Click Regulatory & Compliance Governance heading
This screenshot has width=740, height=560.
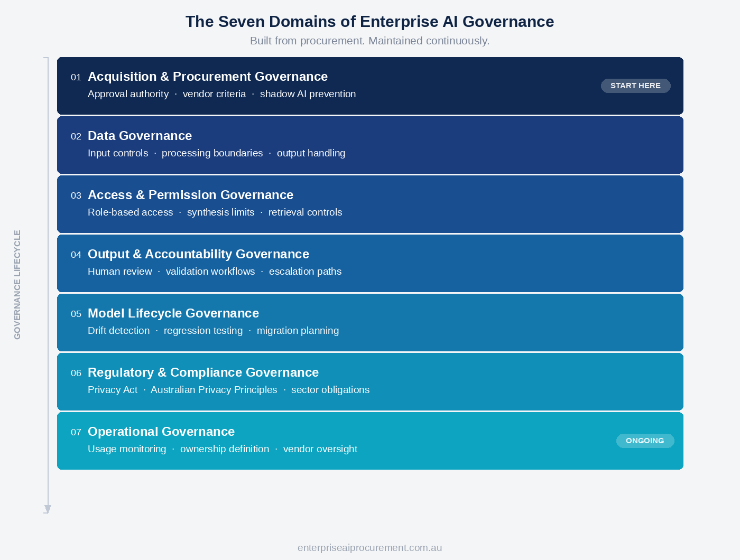pos(203,372)
